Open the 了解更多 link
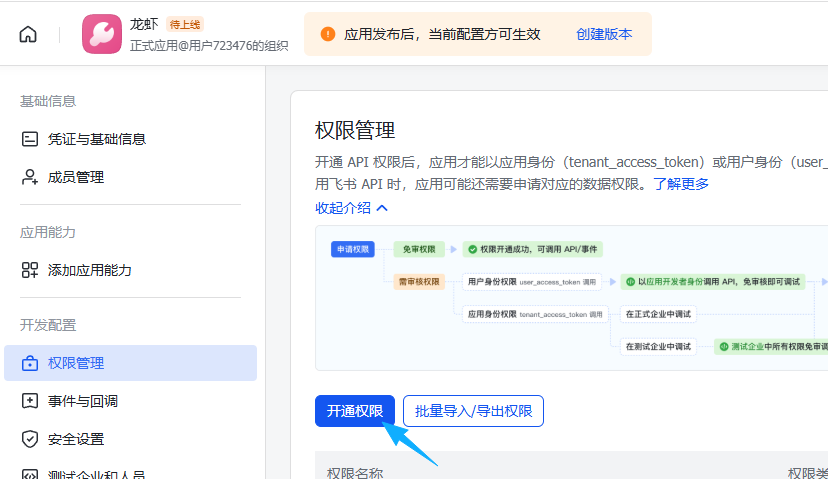This screenshot has width=828, height=479. pos(681,184)
